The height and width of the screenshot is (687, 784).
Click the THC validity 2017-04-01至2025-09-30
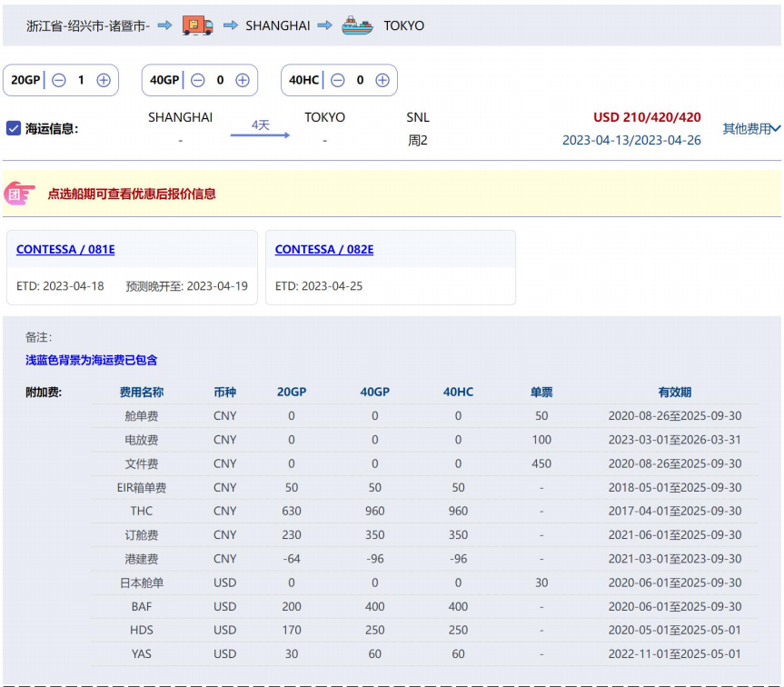click(675, 511)
